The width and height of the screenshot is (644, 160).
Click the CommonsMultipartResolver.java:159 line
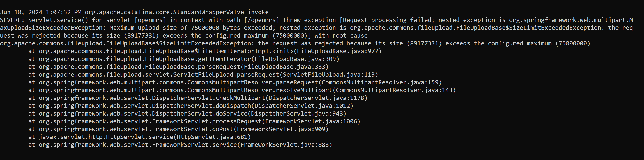point(235,82)
